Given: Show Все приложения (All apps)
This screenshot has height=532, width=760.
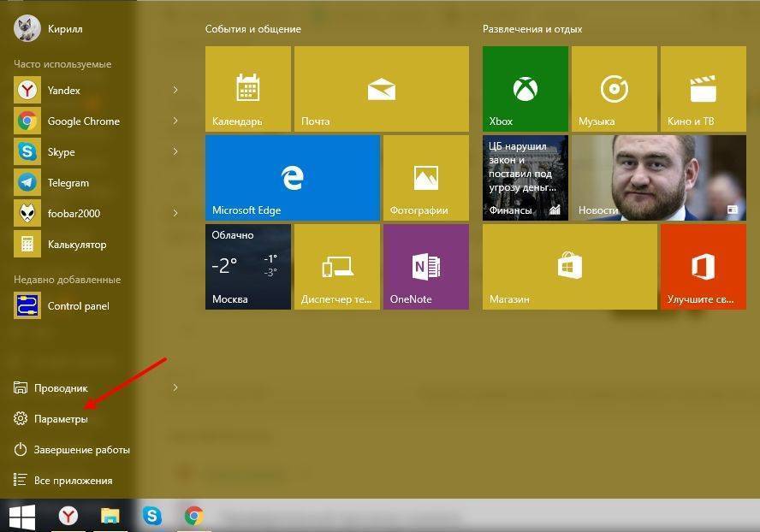Looking at the screenshot, I should [x=73, y=481].
